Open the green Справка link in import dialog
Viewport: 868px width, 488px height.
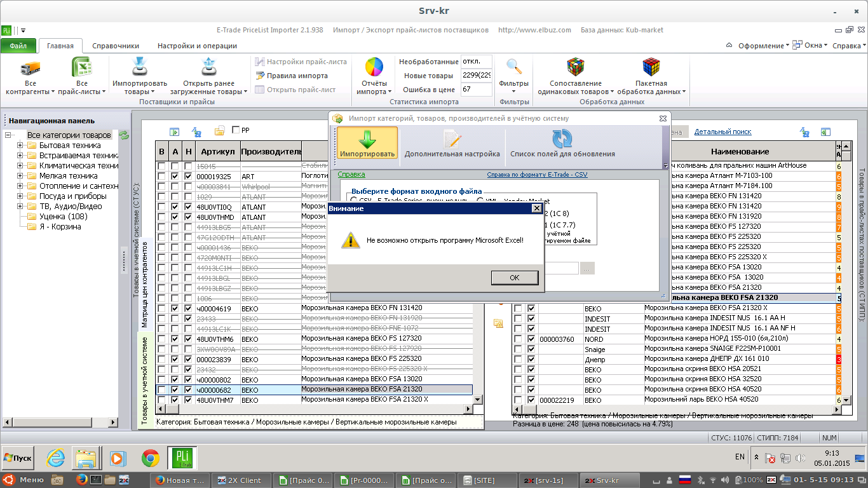pyautogui.click(x=351, y=174)
